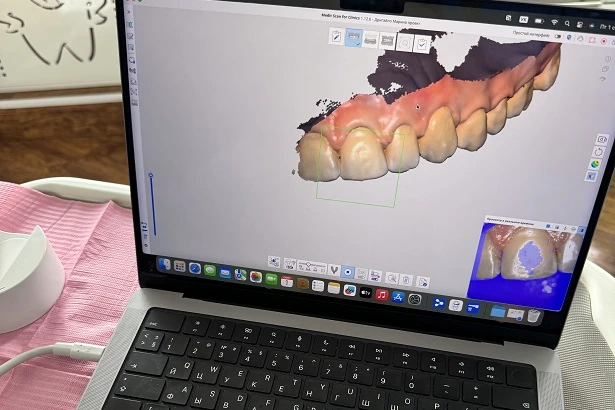The height and width of the screenshot is (410, 615).
Task: Toggle the color texture display mode icon
Action: 595,164
